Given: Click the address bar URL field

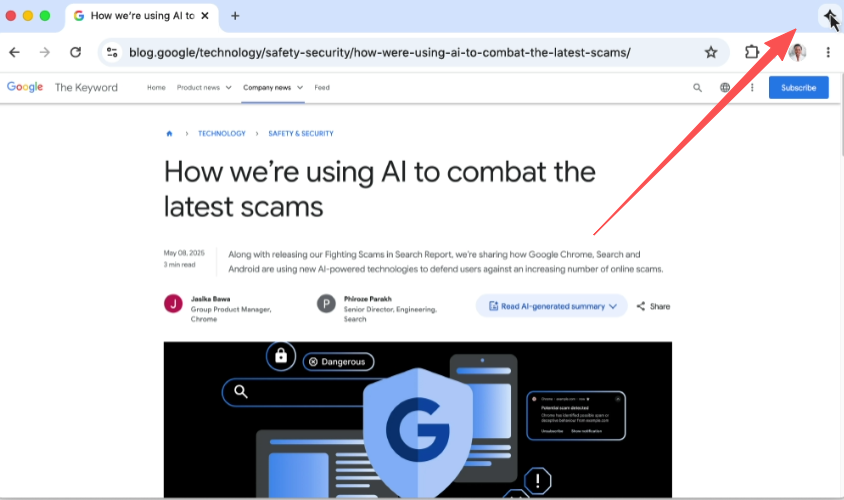Looking at the screenshot, I should [x=379, y=52].
